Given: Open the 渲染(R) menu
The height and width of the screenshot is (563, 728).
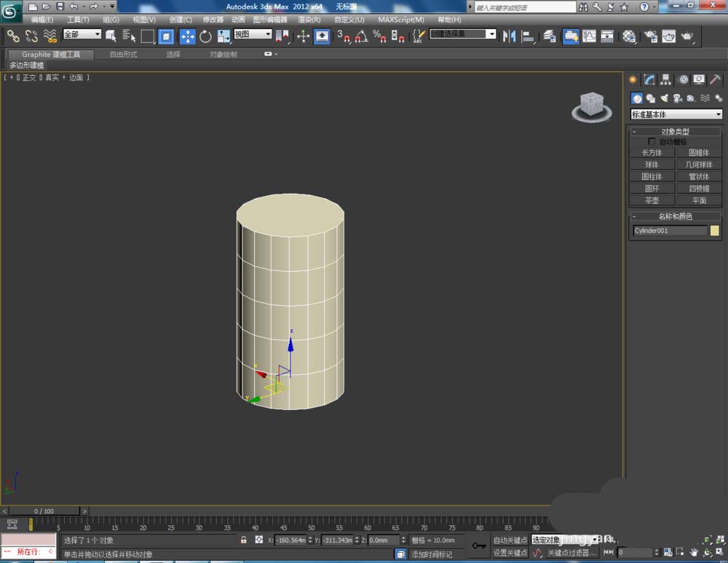Looking at the screenshot, I should [309, 20].
